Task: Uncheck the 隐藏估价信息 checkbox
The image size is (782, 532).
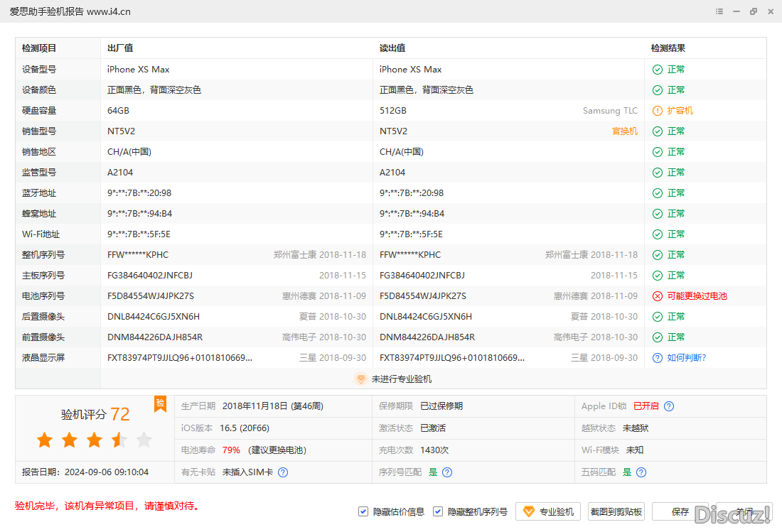Action: (363, 511)
